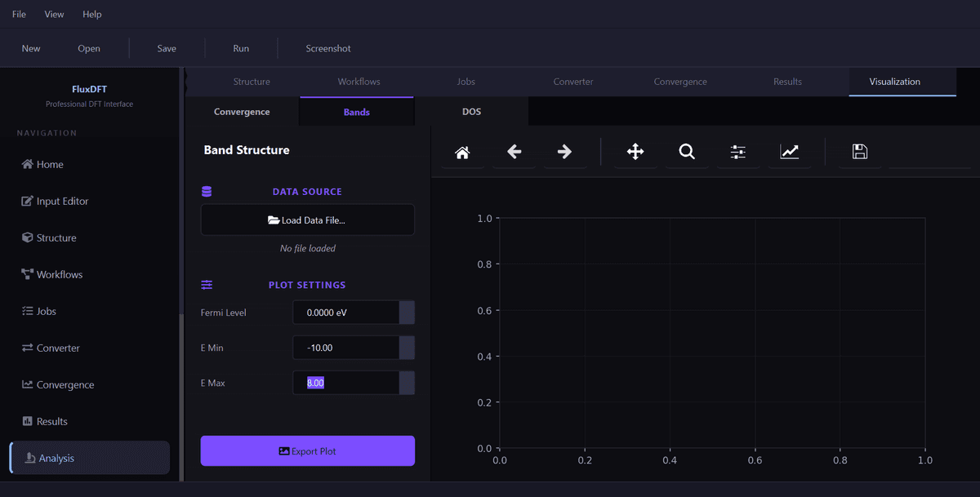Switch to the DOS tab
This screenshot has height=497, width=980.
tap(471, 112)
